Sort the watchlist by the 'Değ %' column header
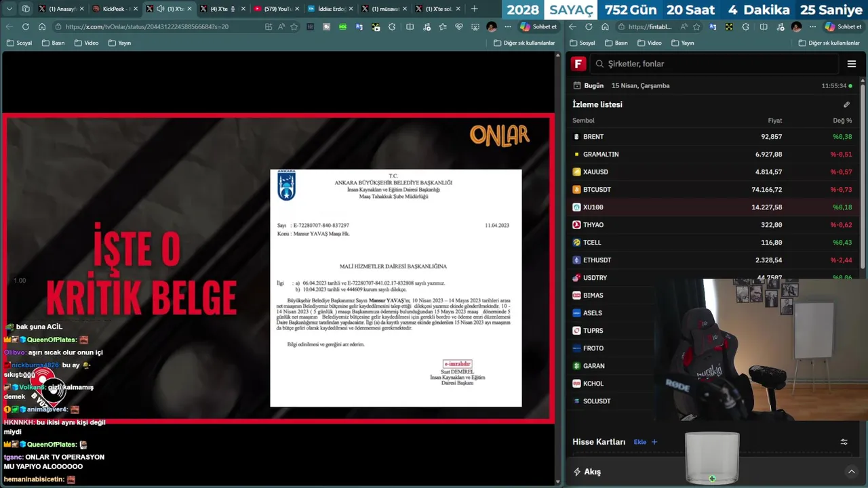The height and width of the screenshot is (488, 868). 842,121
